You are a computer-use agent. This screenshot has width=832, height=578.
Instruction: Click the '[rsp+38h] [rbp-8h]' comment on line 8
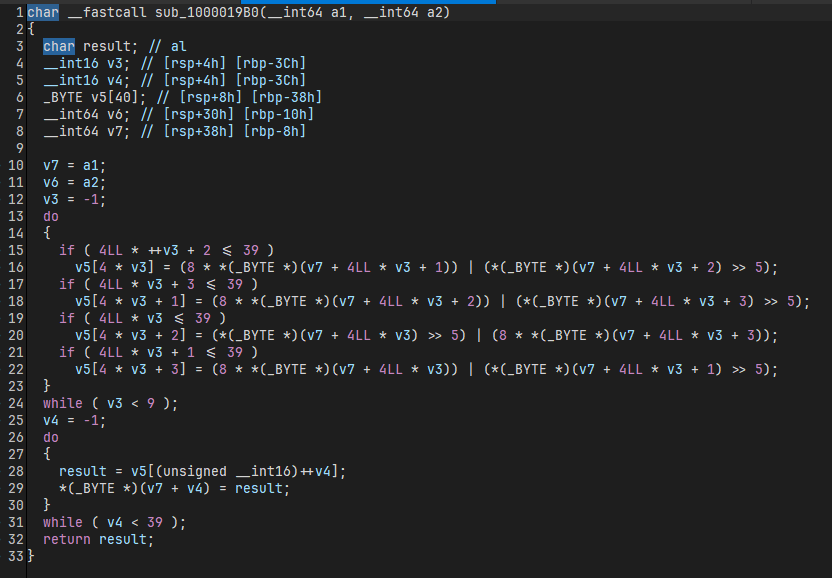click(235, 131)
